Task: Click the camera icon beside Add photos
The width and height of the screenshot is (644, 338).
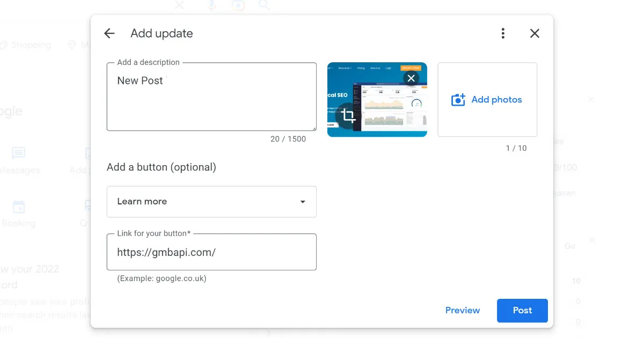Action: click(458, 100)
